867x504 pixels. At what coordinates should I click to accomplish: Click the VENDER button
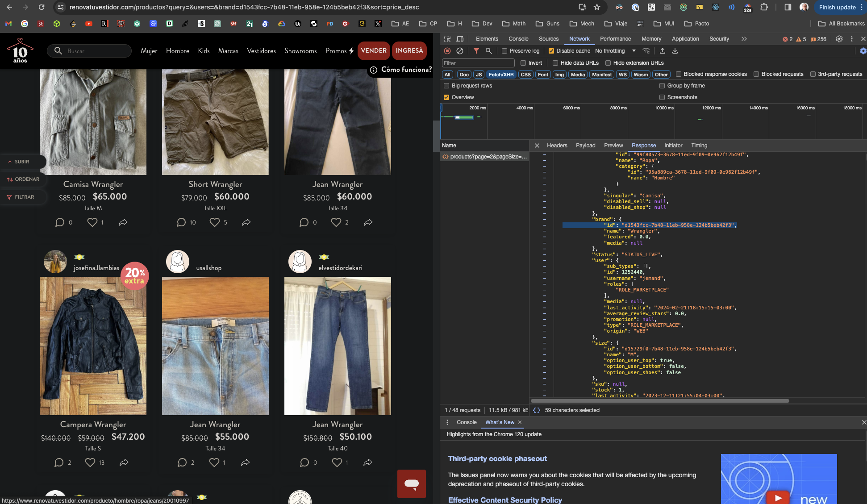point(374,51)
